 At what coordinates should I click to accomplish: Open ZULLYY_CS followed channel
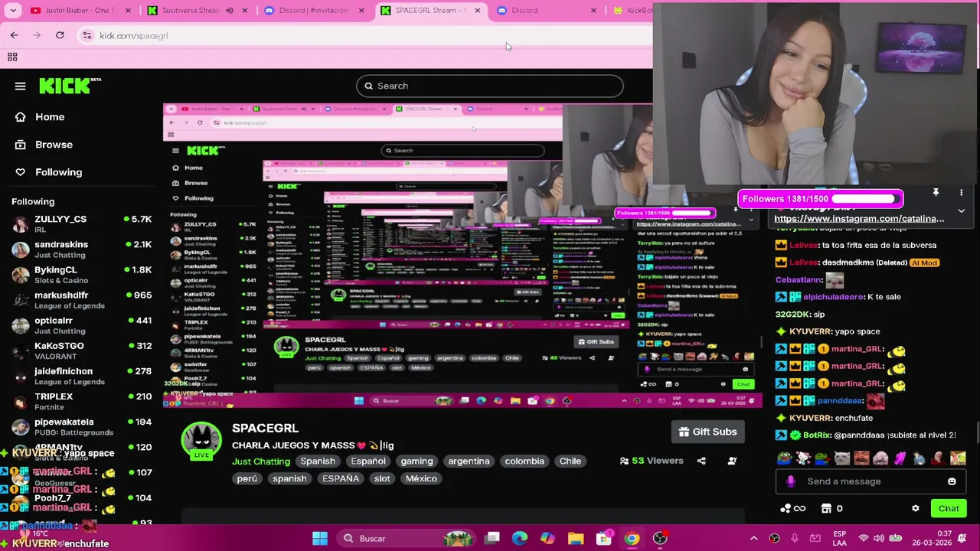(80, 223)
